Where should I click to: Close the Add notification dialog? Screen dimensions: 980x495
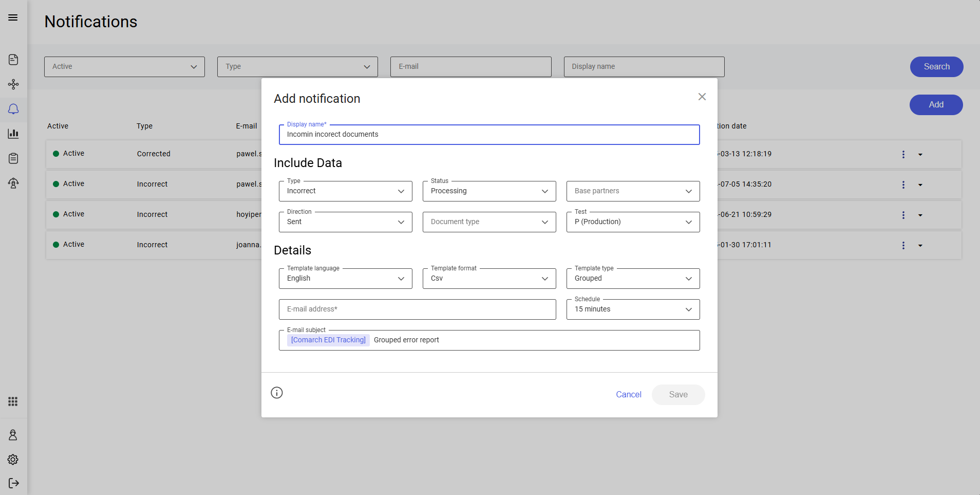coord(702,97)
